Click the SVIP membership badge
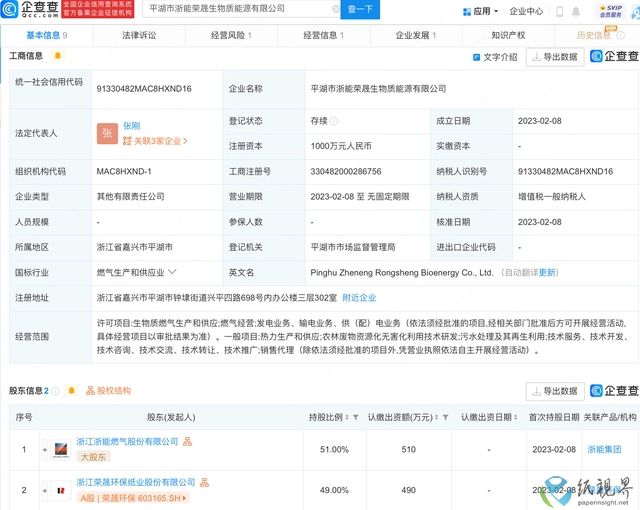This screenshot has width=640, height=510. (610, 11)
